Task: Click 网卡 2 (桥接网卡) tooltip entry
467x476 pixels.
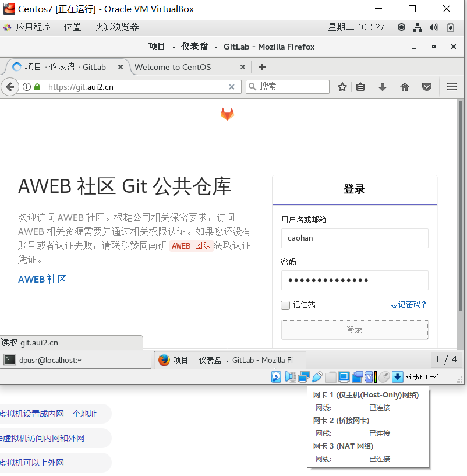Action: click(341, 421)
